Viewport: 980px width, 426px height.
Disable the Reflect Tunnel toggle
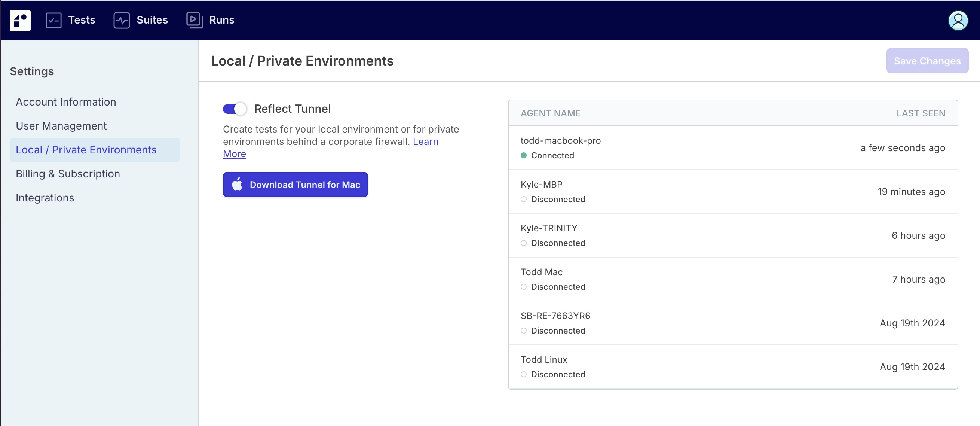tap(235, 109)
